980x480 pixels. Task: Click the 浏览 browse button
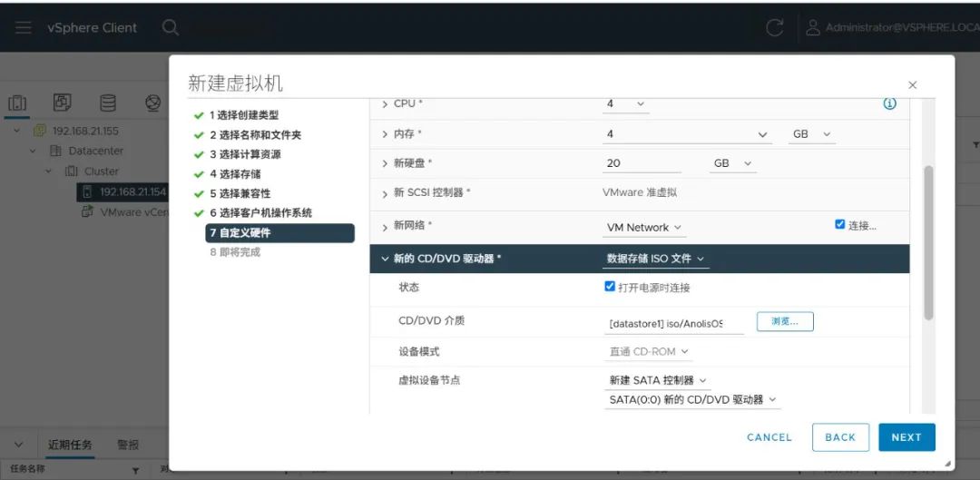(785, 321)
